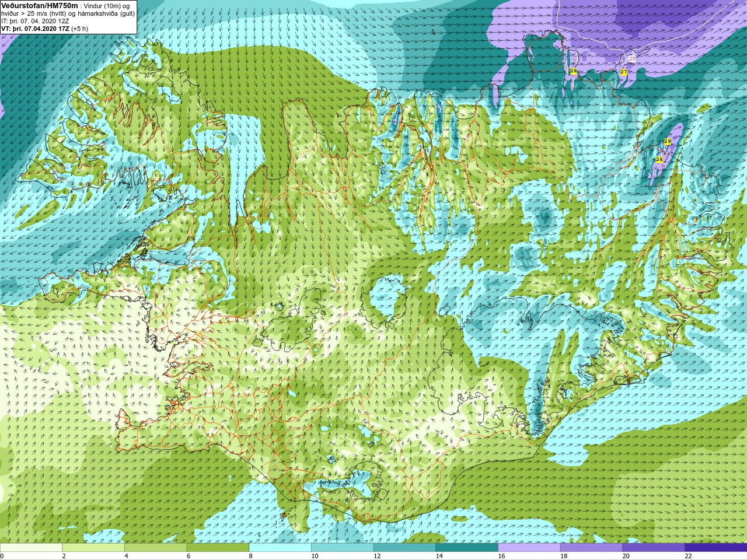Select the 12–14 m/s teal legend swatch
Screen dimensions: 747x560
click(404, 548)
